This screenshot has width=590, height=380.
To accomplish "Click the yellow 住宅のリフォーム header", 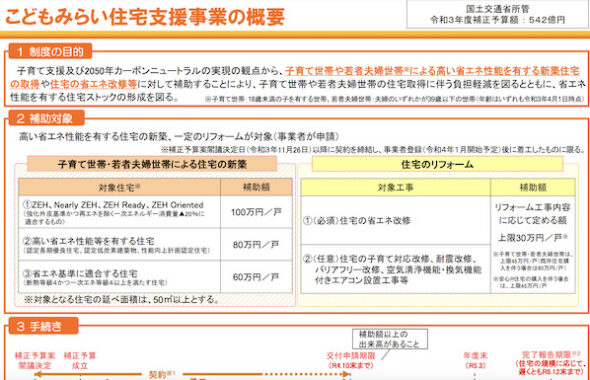I will (437, 164).
